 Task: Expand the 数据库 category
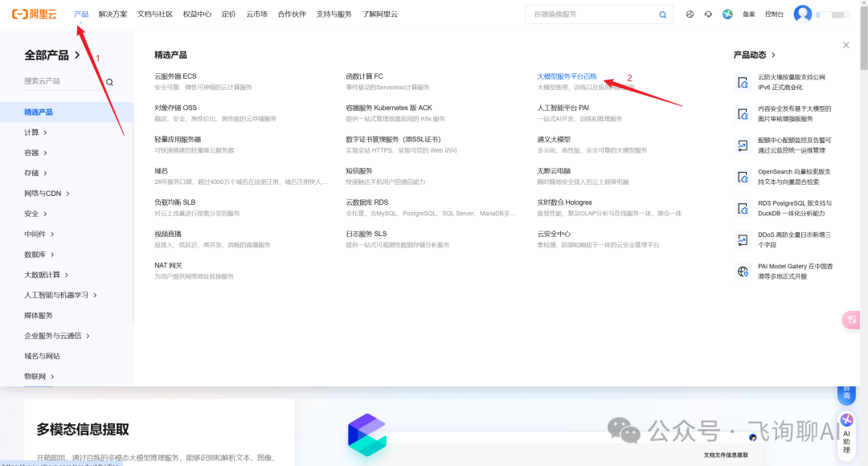tap(39, 255)
